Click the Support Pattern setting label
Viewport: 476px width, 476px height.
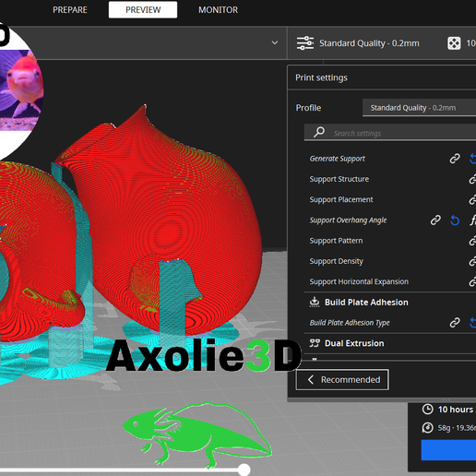336,241
